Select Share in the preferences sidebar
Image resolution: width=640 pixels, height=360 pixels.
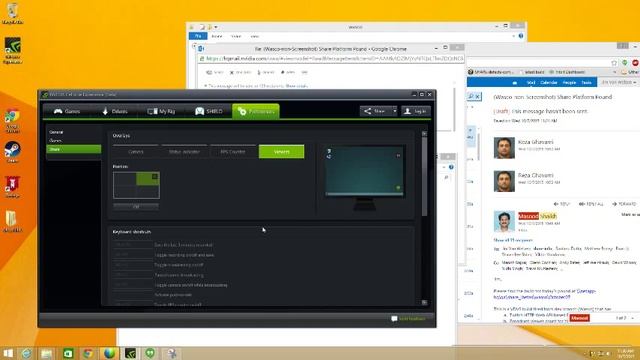pos(73,149)
